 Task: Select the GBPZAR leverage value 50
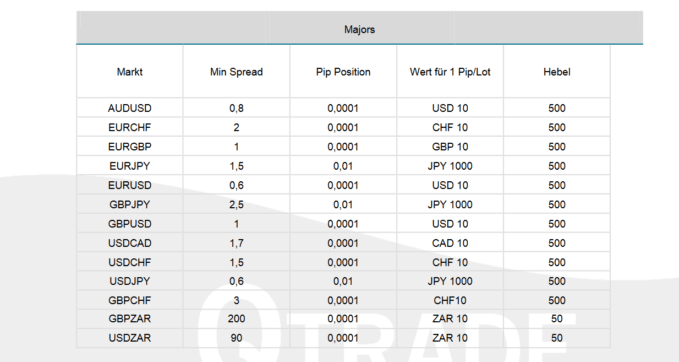[556, 319]
